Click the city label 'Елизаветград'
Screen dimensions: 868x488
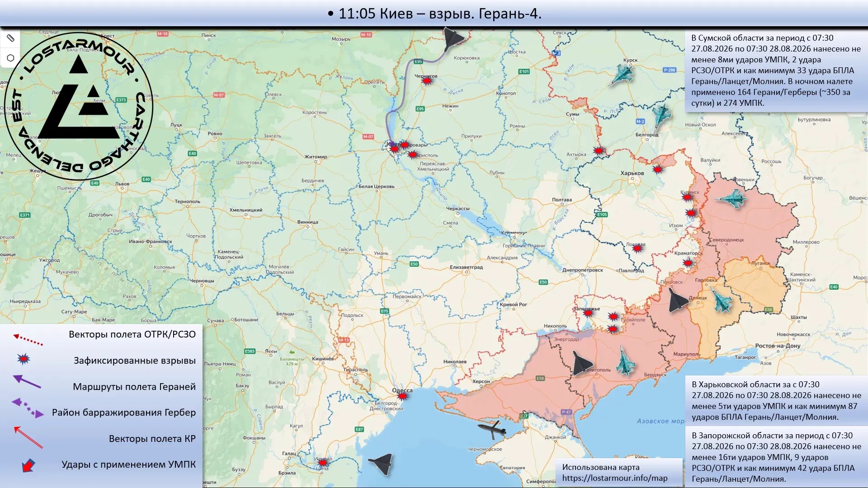(466, 267)
